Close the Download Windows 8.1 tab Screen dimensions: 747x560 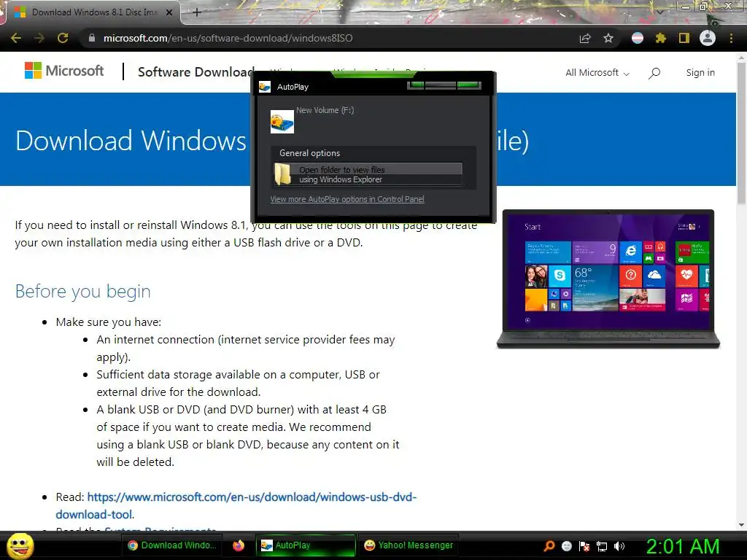pos(169,12)
